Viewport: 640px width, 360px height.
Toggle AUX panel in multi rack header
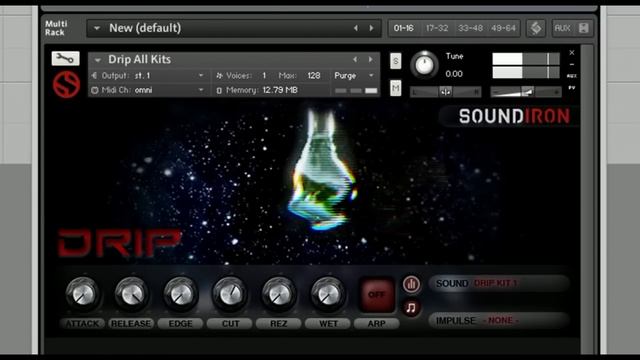[x=562, y=28]
